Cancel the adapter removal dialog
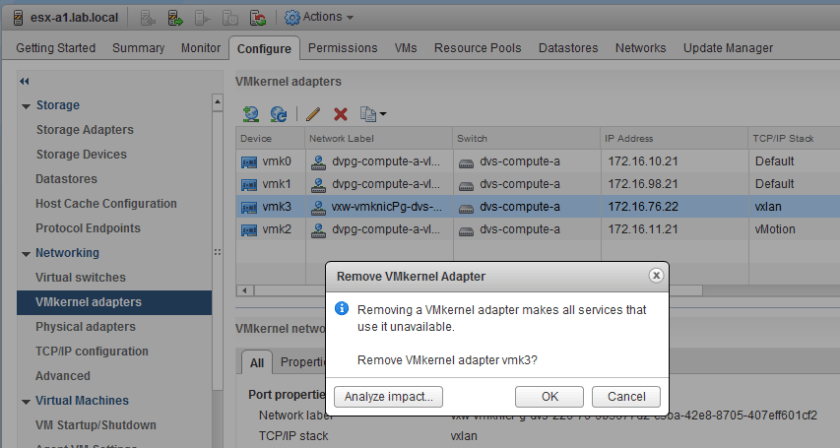 [x=626, y=396]
